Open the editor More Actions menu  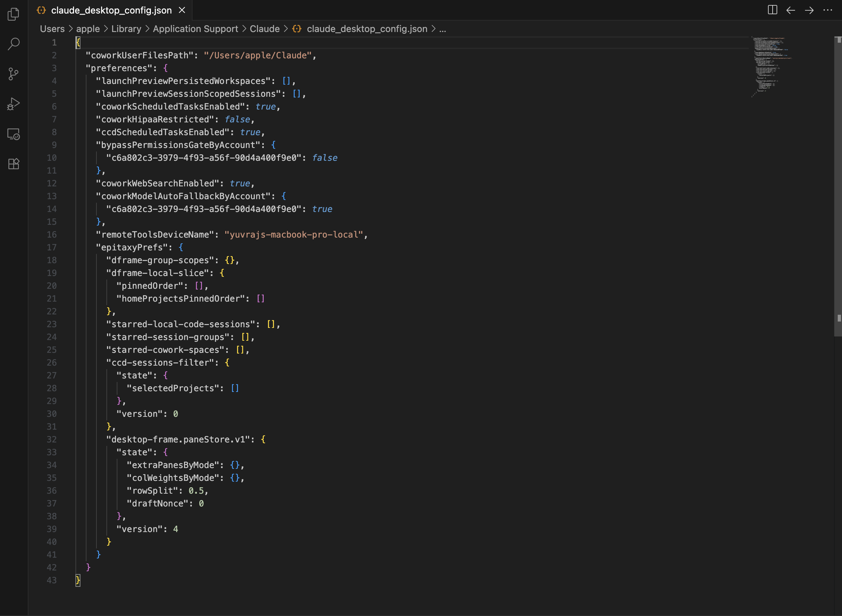[827, 10]
